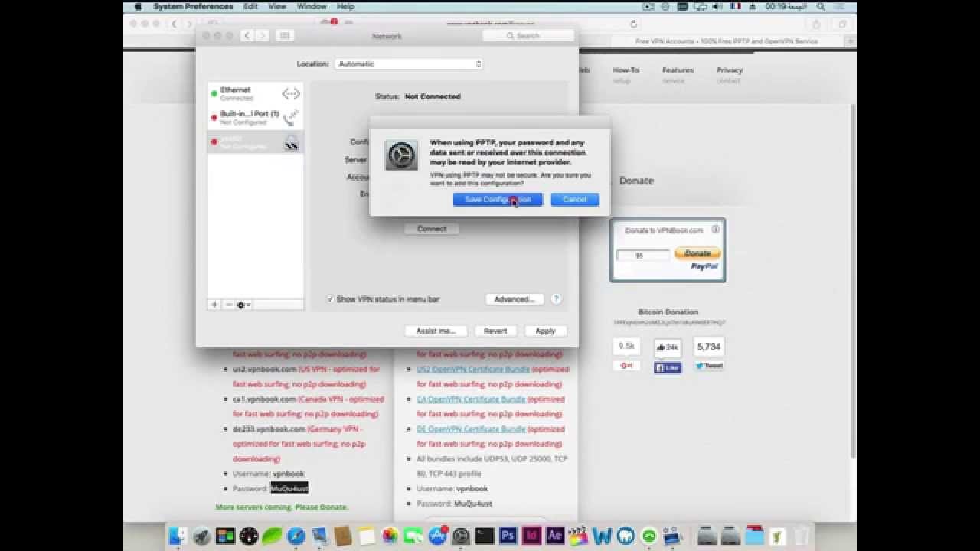Open App Store from the Dock

[437, 536]
